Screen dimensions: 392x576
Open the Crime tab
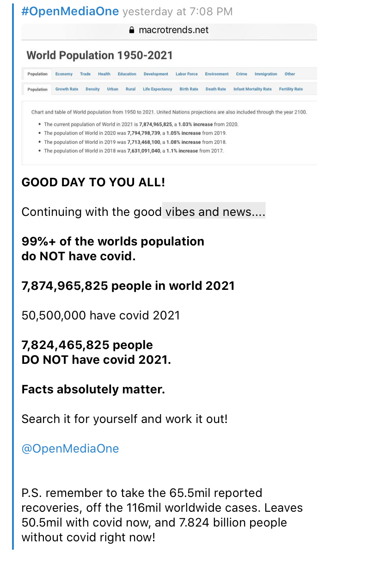point(241,74)
